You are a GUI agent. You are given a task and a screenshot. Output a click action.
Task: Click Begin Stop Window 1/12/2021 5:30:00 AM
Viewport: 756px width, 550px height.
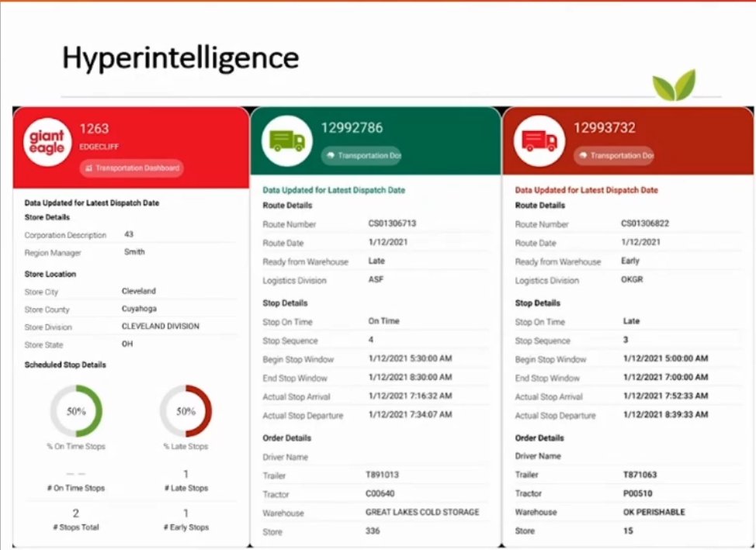(x=411, y=358)
